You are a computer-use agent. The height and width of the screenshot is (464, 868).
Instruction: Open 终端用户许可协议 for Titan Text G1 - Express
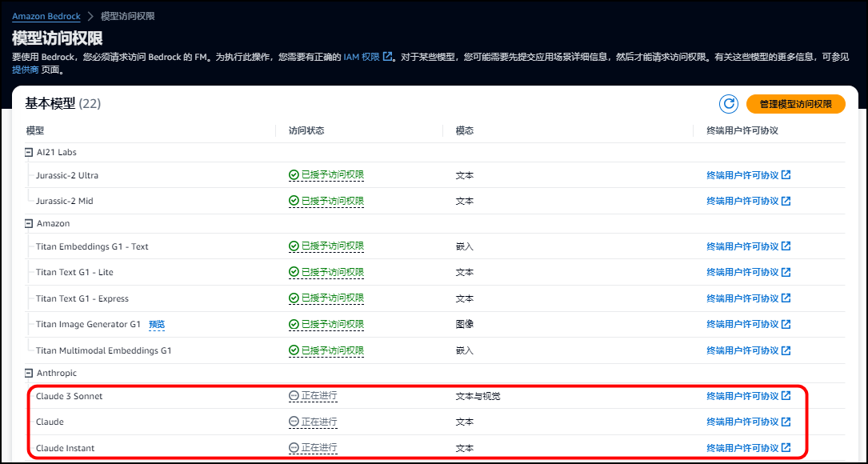pos(749,298)
